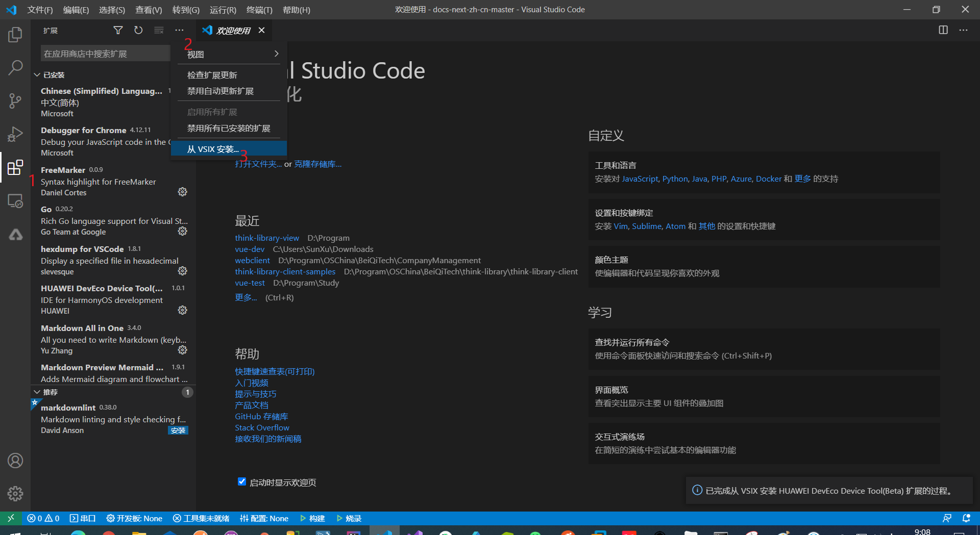Open notifications bell in status bar

(x=966, y=518)
